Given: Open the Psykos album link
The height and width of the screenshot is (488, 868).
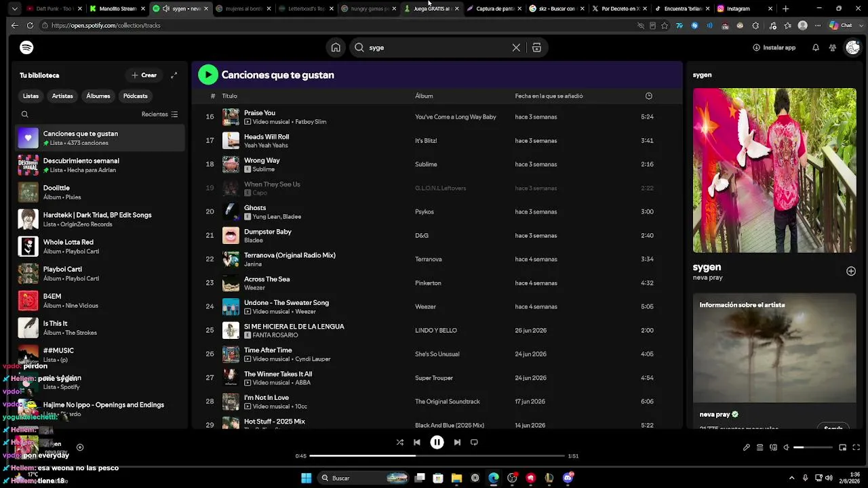Looking at the screenshot, I should (425, 212).
